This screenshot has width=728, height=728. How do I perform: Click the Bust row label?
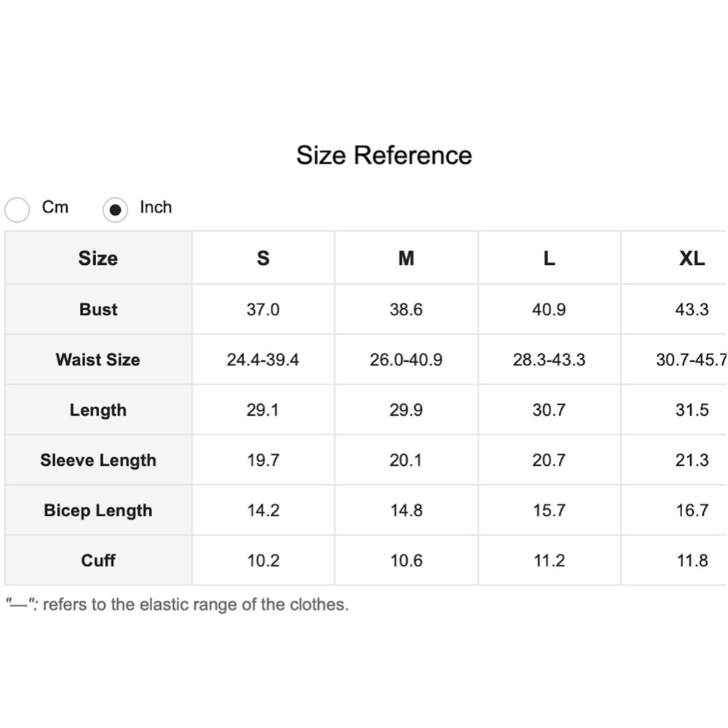[x=98, y=309]
